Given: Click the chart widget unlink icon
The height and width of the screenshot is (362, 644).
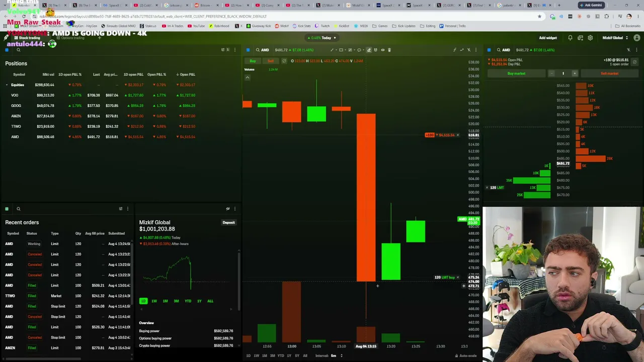Looking at the screenshot, I should (x=469, y=50).
